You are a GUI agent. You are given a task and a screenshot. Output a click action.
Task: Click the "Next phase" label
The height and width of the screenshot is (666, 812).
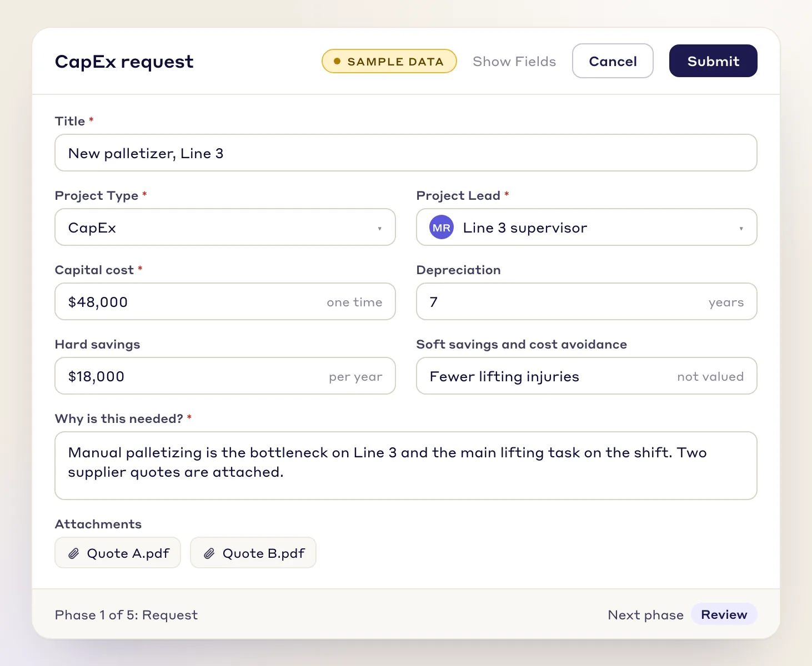point(645,615)
